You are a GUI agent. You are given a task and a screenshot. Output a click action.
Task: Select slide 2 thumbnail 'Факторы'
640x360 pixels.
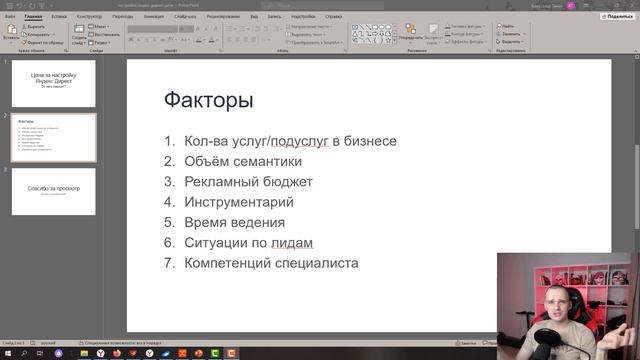53,138
